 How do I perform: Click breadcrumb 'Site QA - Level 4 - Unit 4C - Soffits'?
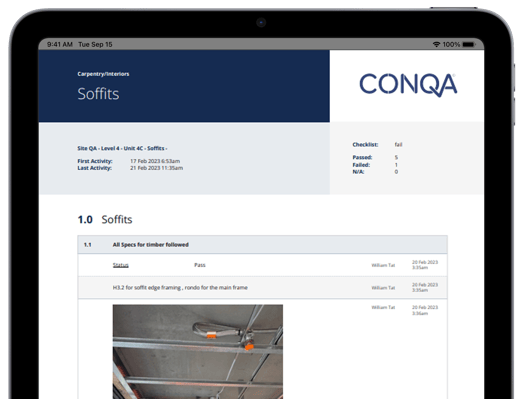click(122, 148)
